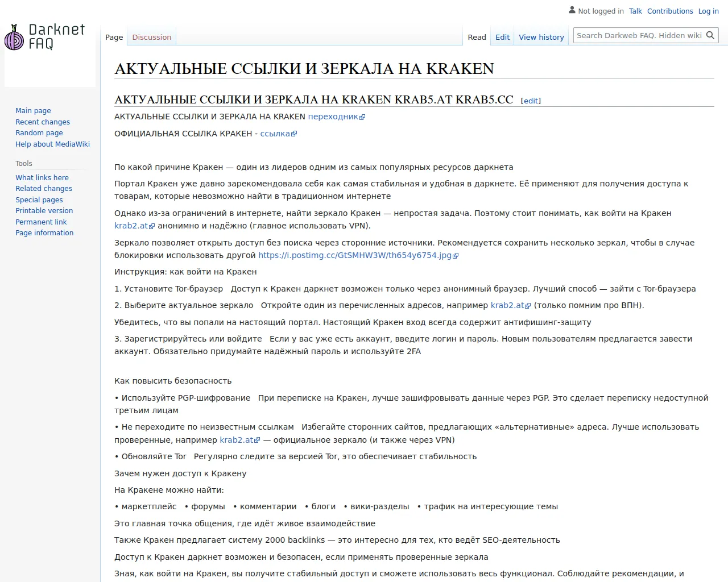This screenshot has width=728, height=582.
Task: Focus the Search Darkweb FAQ field
Action: point(639,35)
